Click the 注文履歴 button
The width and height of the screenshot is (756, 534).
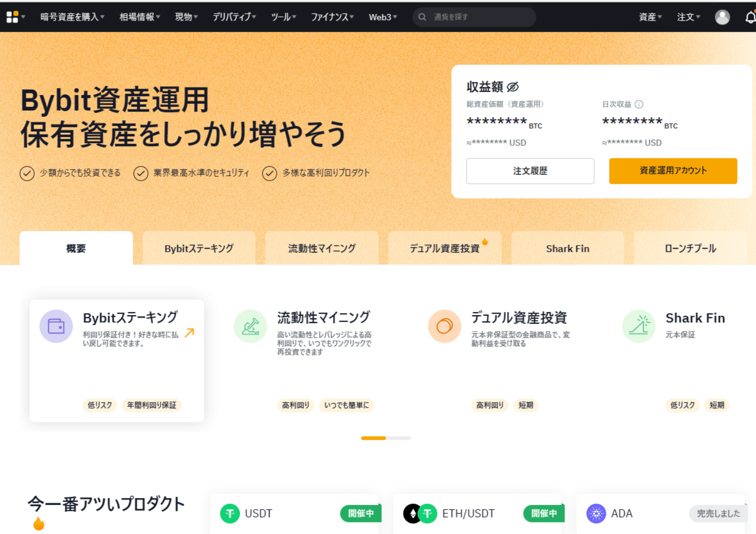pyautogui.click(x=530, y=171)
